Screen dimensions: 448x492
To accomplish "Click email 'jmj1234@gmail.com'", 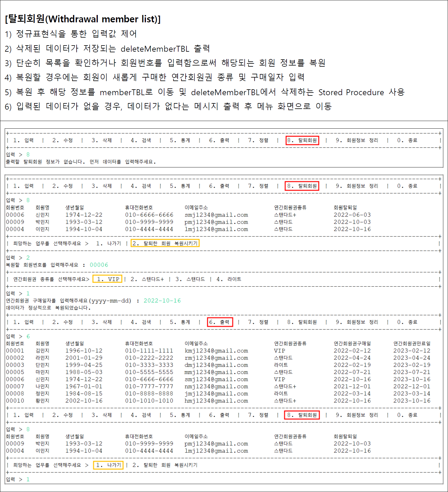I will coord(216,394).
